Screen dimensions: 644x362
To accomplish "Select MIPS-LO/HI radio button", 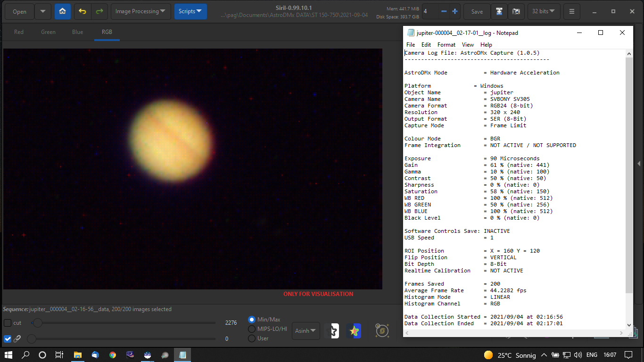I will click(x=252, y=329).
